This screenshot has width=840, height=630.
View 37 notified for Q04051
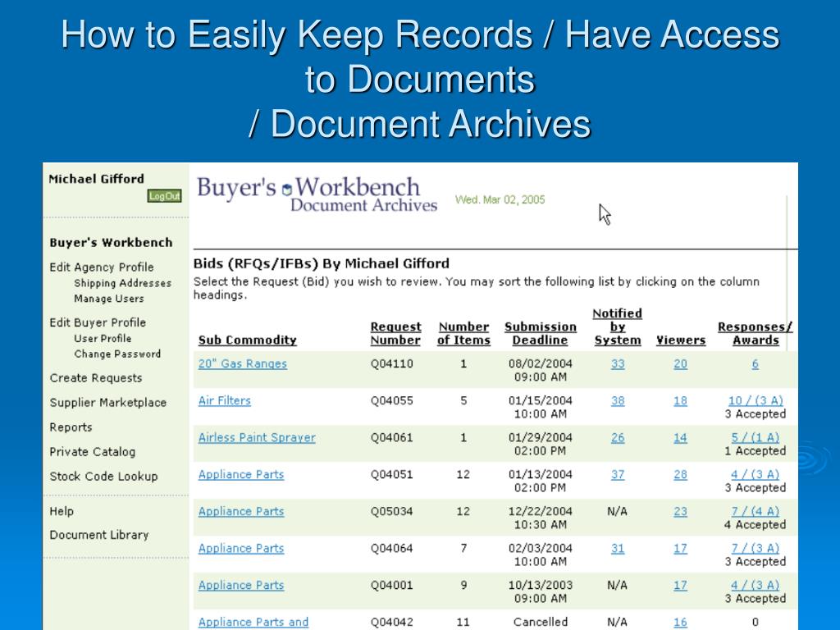tap(618, 475)
